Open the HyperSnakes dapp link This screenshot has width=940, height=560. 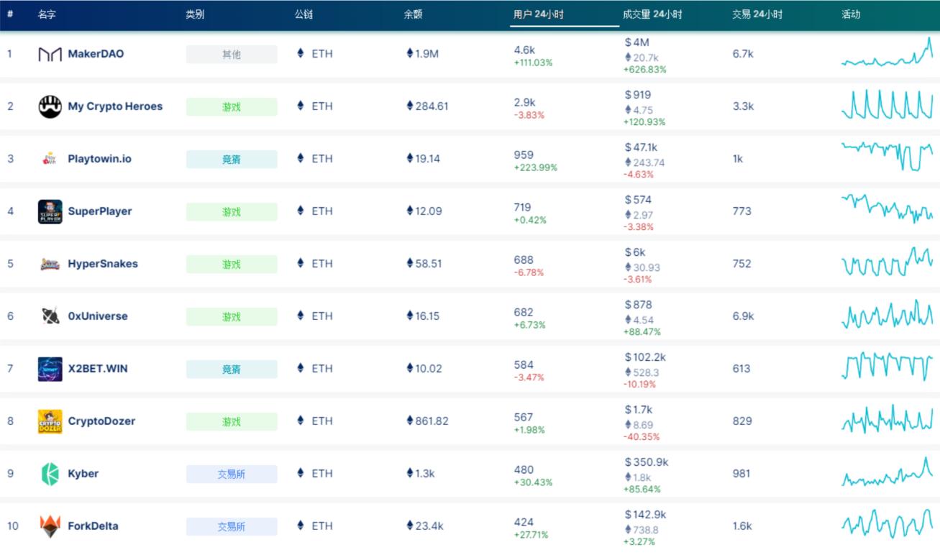103,264
